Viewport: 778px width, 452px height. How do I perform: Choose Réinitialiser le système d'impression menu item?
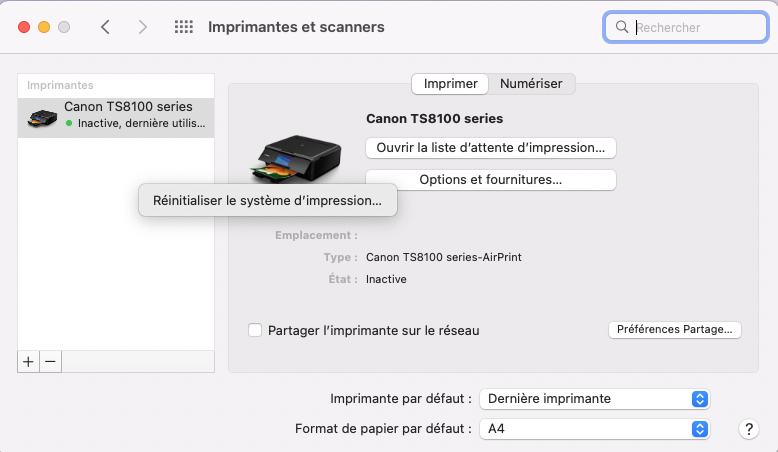[267, 201]
